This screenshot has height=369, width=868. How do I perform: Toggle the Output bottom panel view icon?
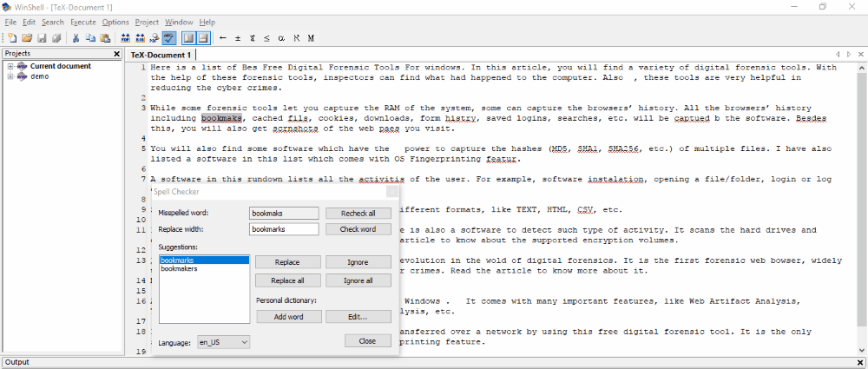(204, 38)
